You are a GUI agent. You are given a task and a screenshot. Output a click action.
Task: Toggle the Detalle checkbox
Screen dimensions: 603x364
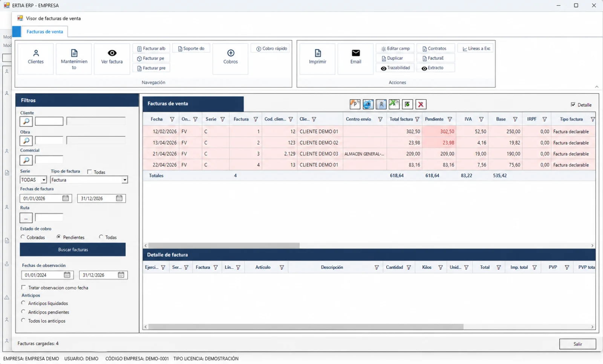click(573, 105)
